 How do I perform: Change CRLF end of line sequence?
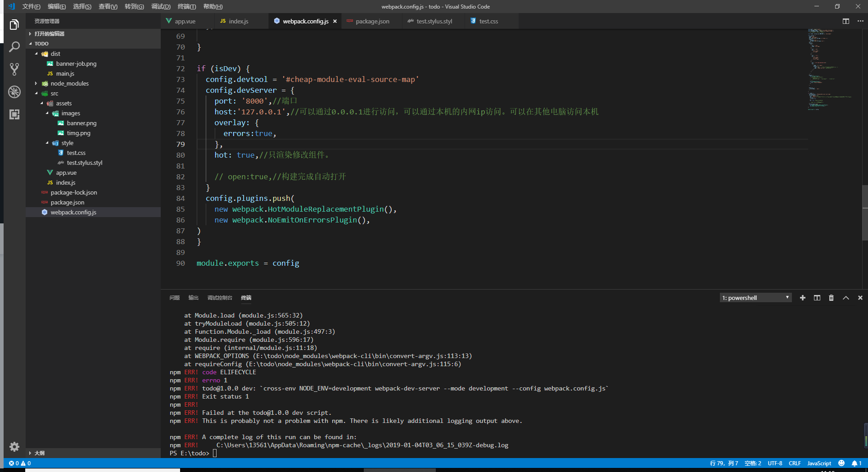point(795,463)
